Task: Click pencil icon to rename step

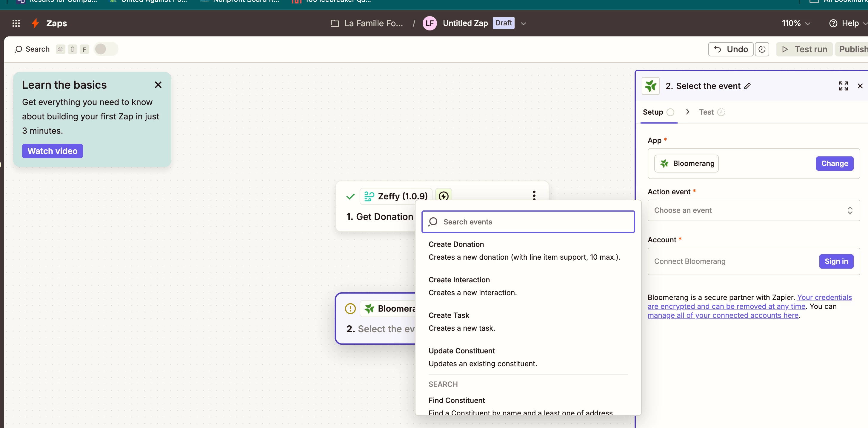Action: [x=747, y=86]
